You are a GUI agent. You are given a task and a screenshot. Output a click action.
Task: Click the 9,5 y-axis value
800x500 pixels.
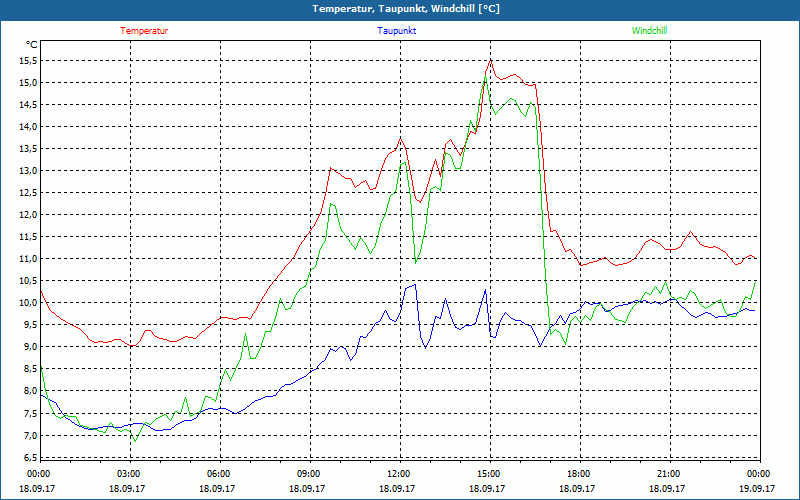coord(32,324)
